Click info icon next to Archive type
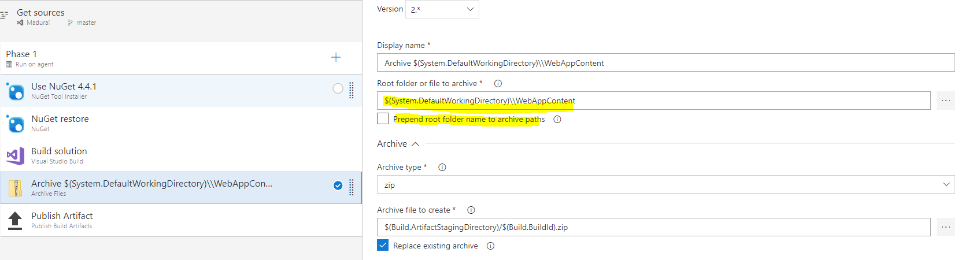Image resolution: width=980 pixels, height=260 pixels. 442,168
